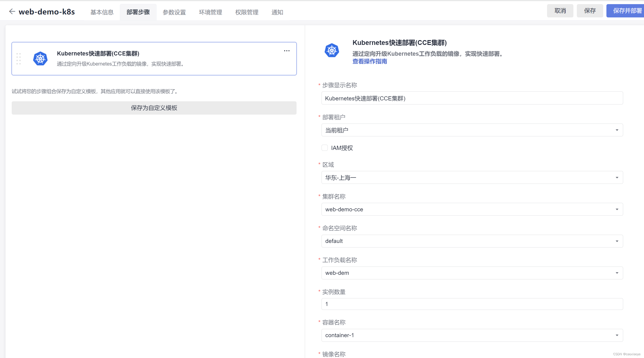
Task: Click the Kubernetes icon on the step card
Action: click(40, 58)
